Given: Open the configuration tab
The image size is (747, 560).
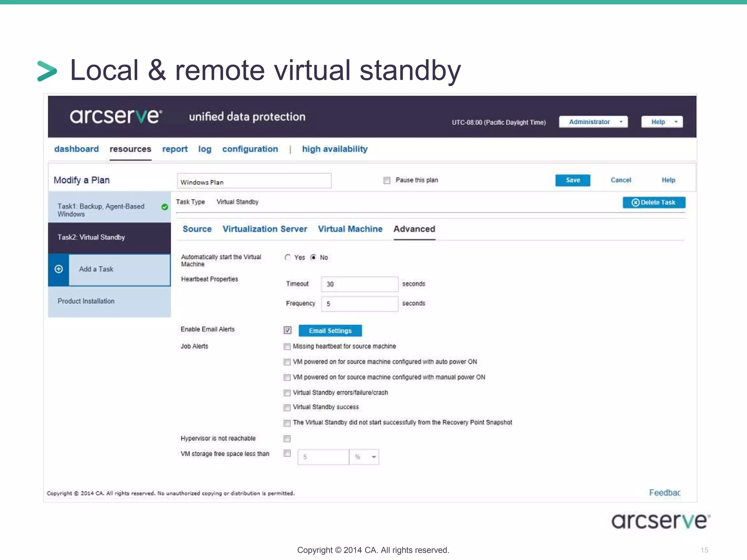Looking at the screenshot, I should point(250,149).
